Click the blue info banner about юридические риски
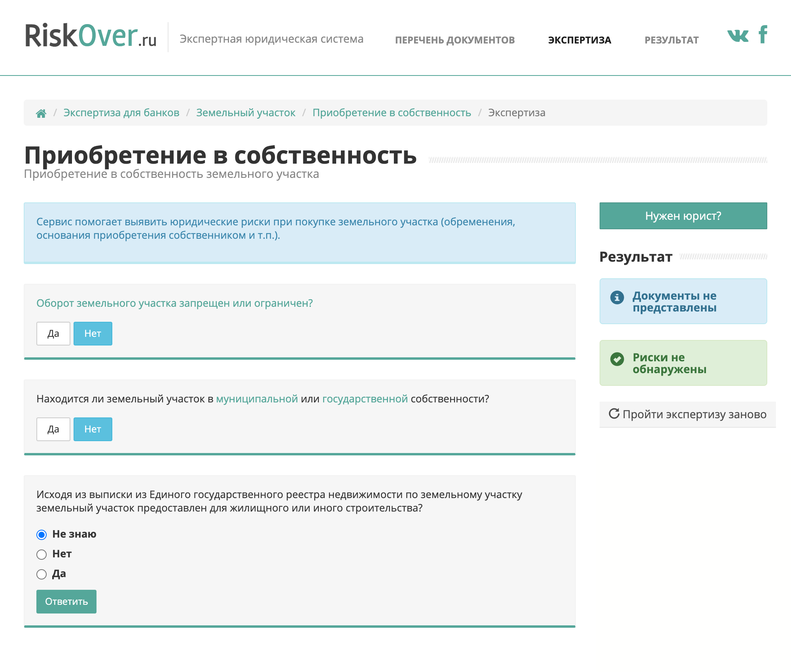The height and width of the screenshot is (672, 791). point(299,233)
